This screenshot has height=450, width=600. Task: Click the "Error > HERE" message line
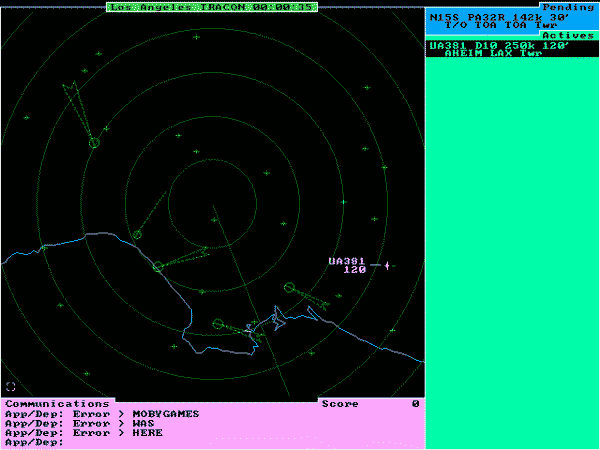click(102, 432)
